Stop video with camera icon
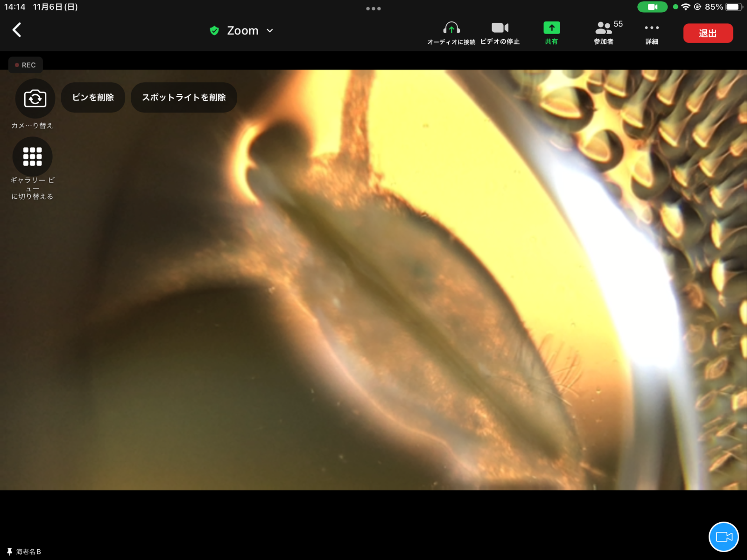 click(x=500, y=29)
